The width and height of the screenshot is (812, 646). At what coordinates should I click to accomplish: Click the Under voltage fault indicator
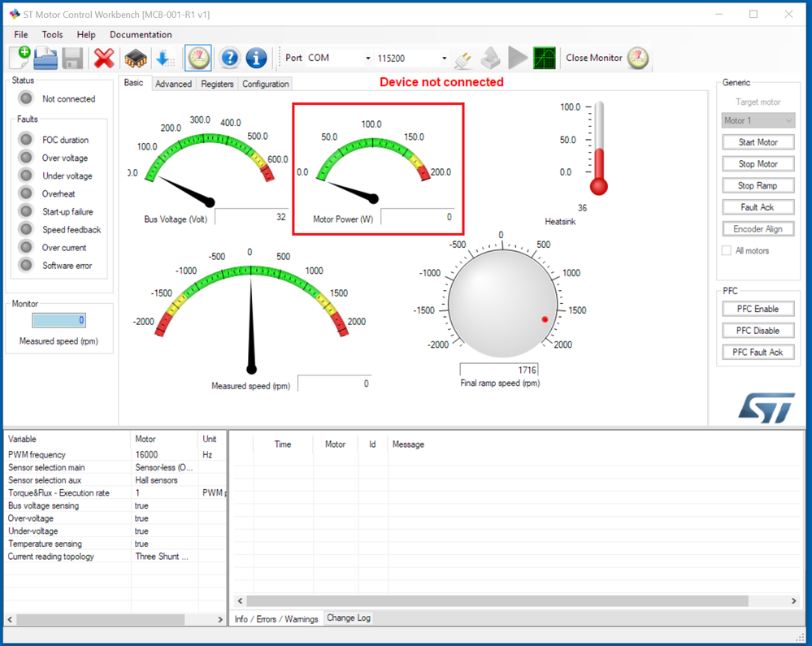coord(25,176)
